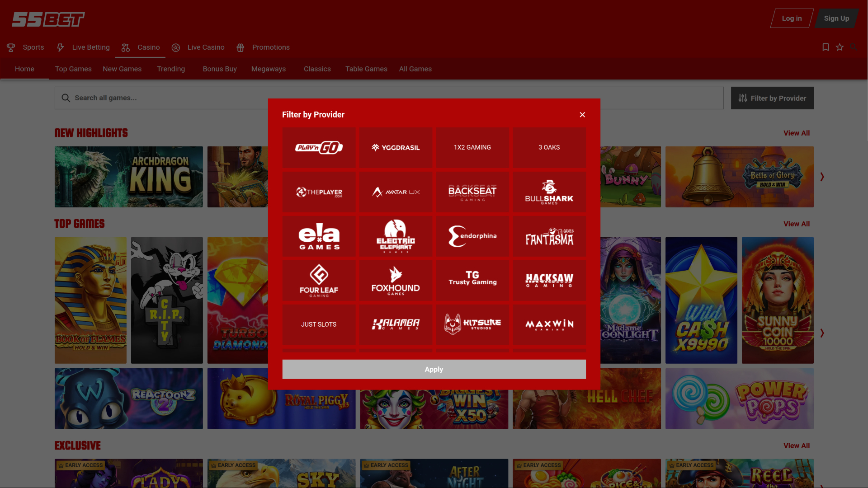
Task: Click the header search magnifier icon
Action: 853,47
